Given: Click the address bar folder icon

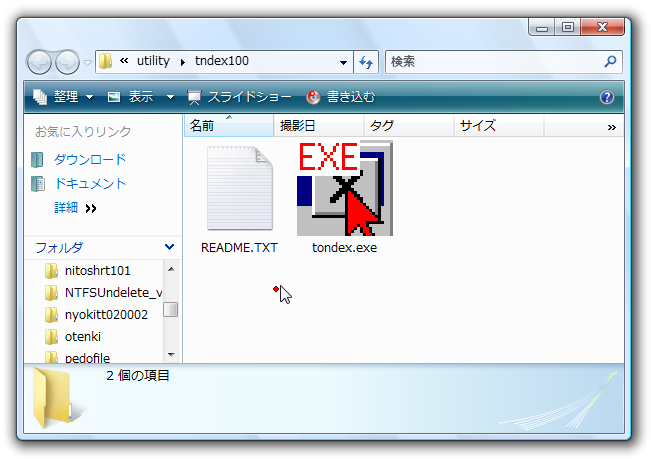Looking at the screenshot, I should (105, 61).
